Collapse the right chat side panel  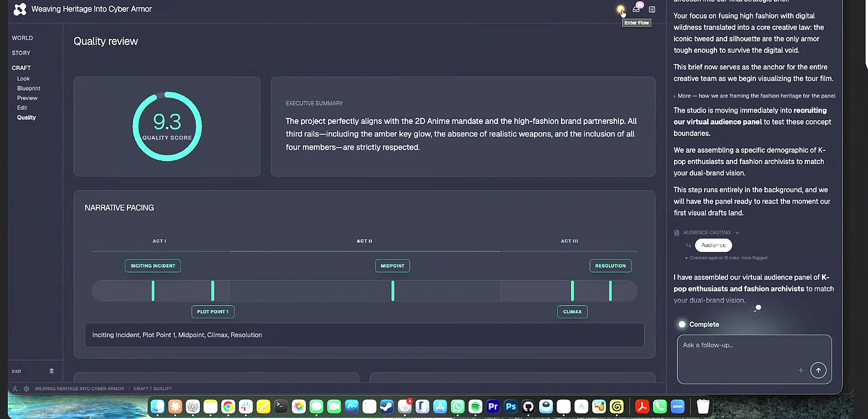652,10
